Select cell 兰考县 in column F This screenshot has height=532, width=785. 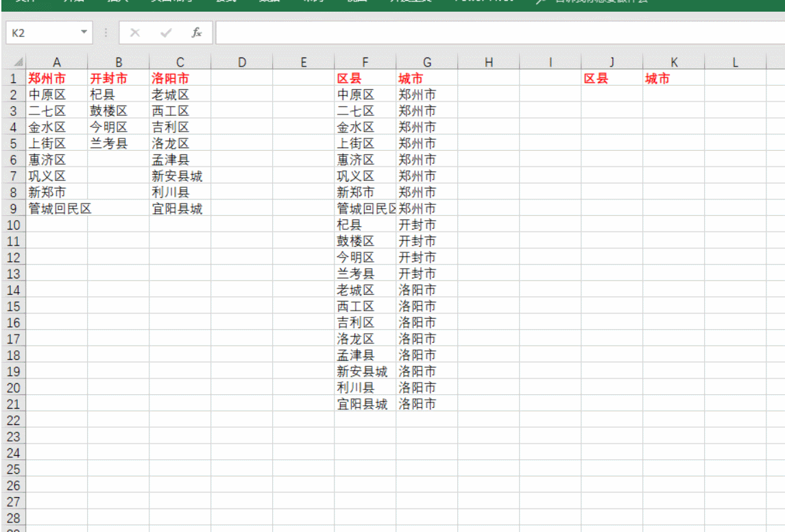(365, 274)
